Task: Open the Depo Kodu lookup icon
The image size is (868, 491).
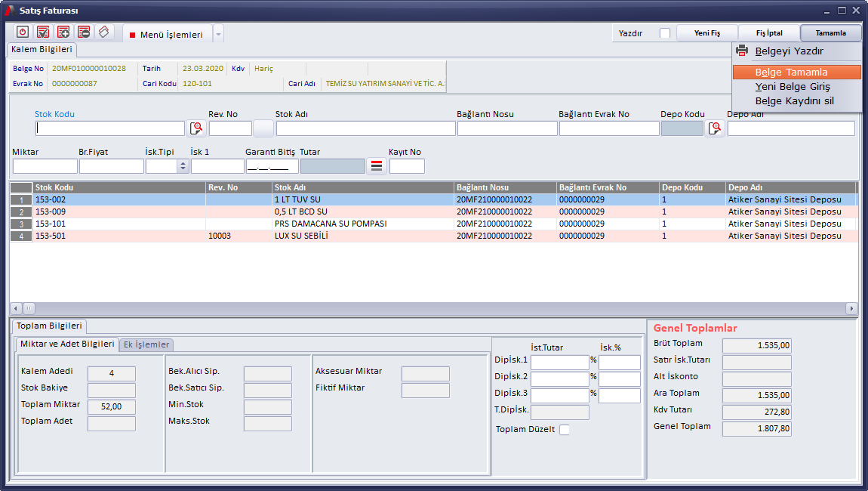Action: 715,128
